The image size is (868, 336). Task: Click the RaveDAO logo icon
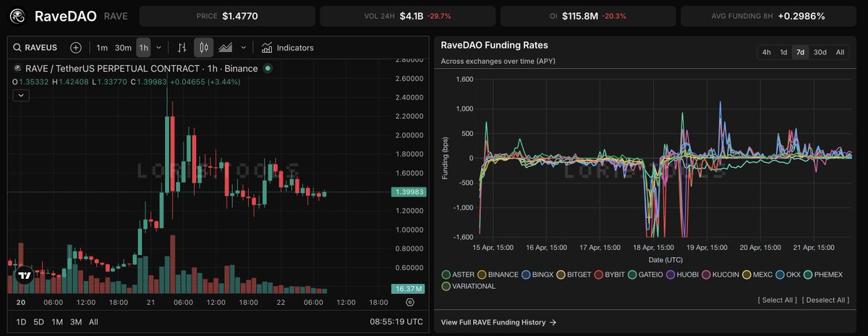point(17,16)
